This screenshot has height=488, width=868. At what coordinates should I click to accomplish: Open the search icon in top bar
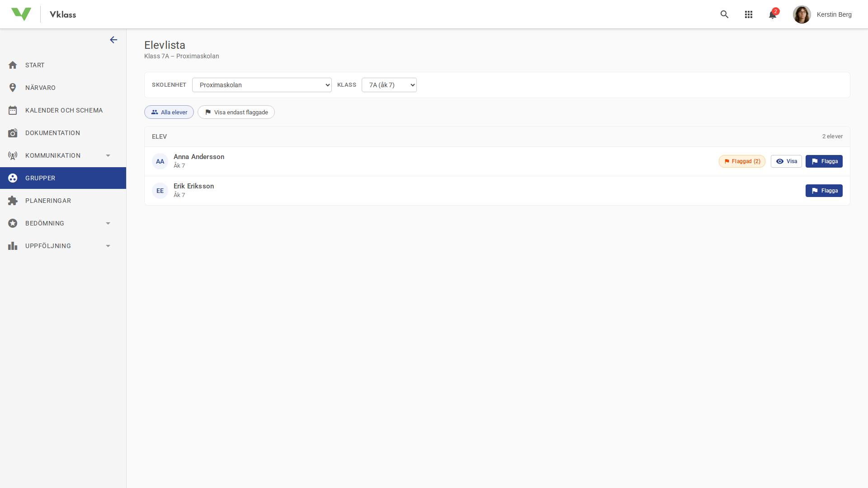pos(725,14)
